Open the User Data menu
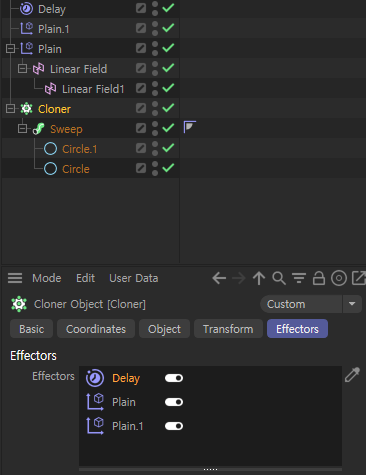Image resolution: width=366 pixels, height=475 pixels. coord(134,278)
